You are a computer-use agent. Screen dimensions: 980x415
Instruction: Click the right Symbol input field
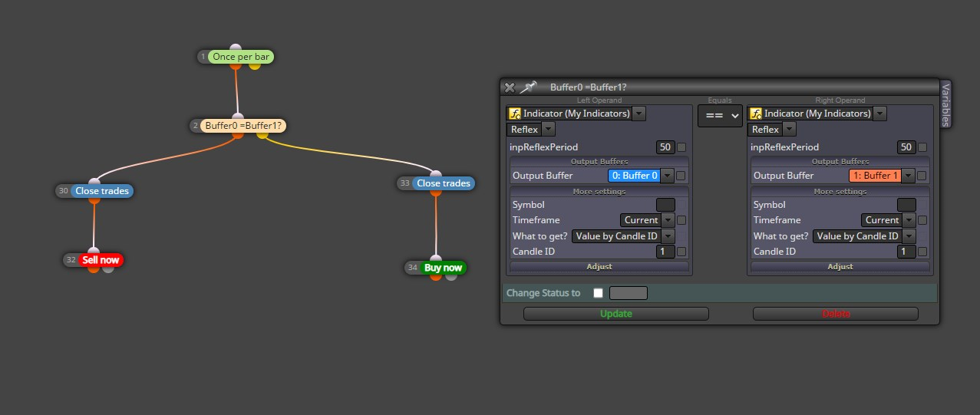[906, 205]
